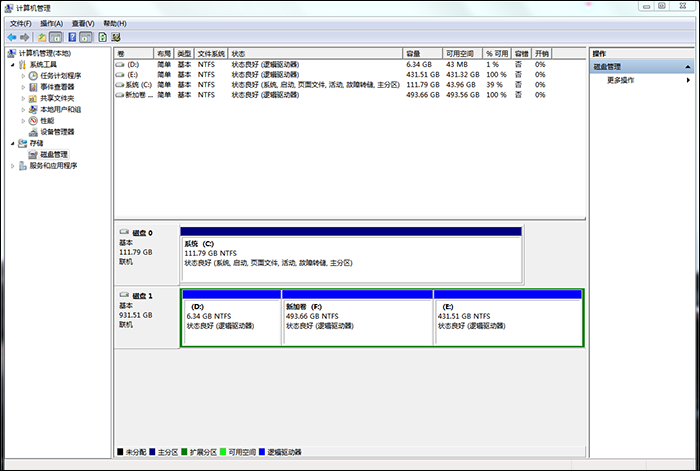Select 事件查看器 tree node

[57, 87]
